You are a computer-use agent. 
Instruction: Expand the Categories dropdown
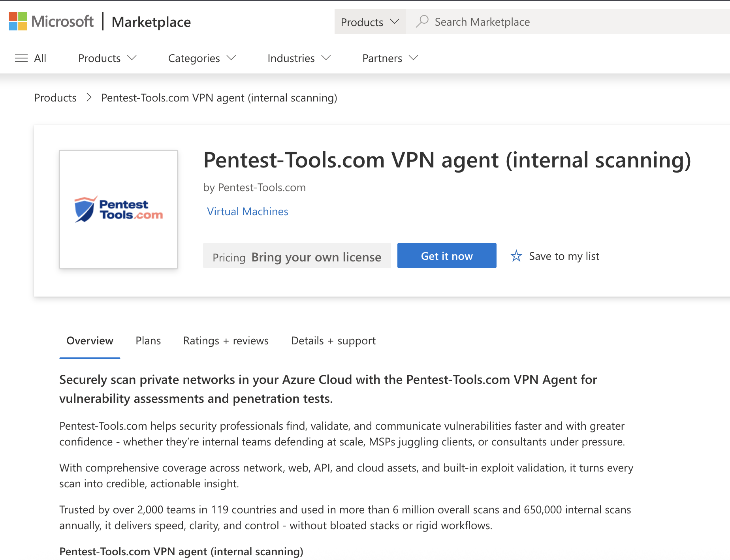(x=201, y=58)
